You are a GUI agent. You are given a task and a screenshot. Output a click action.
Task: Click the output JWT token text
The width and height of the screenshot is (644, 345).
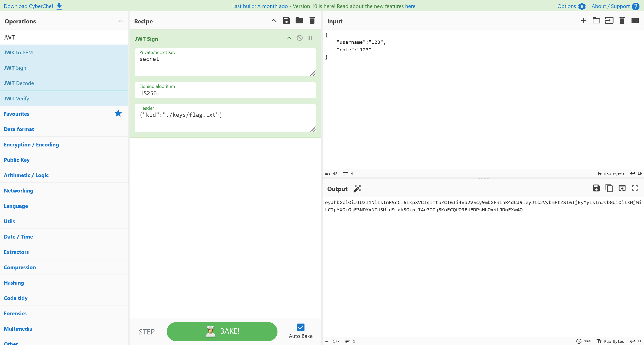(x=483, y=206)
